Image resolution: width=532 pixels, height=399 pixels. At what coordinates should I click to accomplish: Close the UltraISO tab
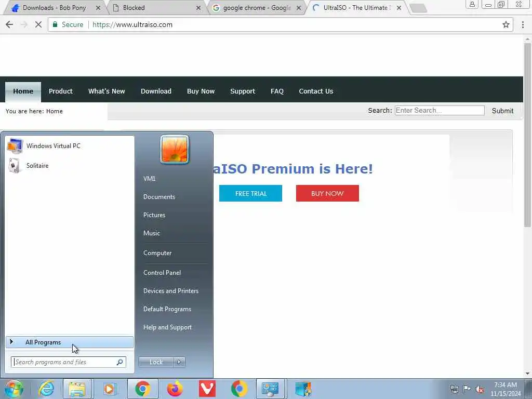pos(399,8)
